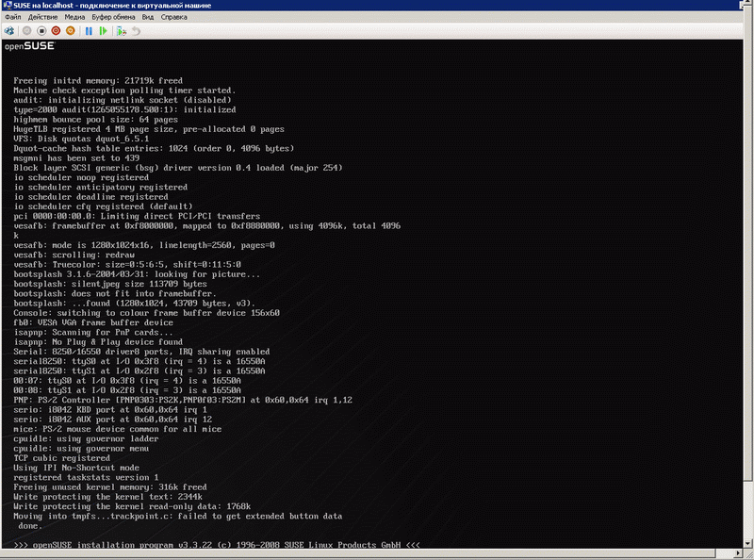Screen dimensions: 754x560
Task: Click line 'cpuidle: using governor menu'
Action: coord(81,449)
